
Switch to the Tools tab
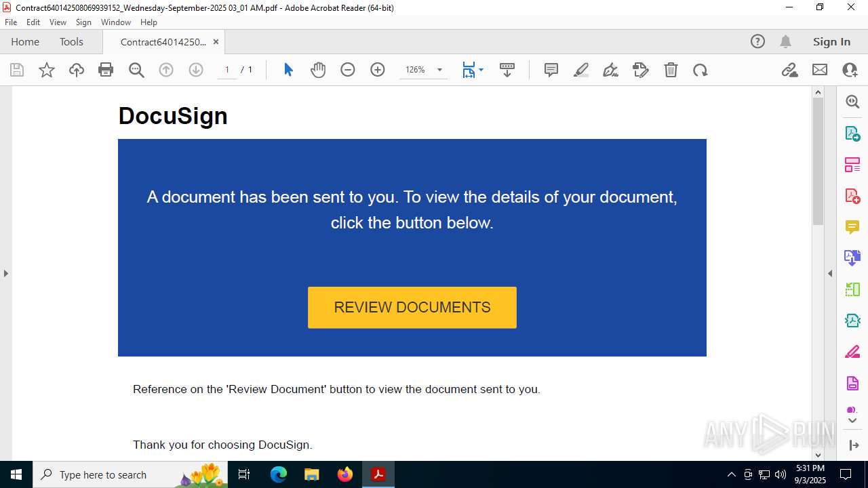click(x=71, y=41)
